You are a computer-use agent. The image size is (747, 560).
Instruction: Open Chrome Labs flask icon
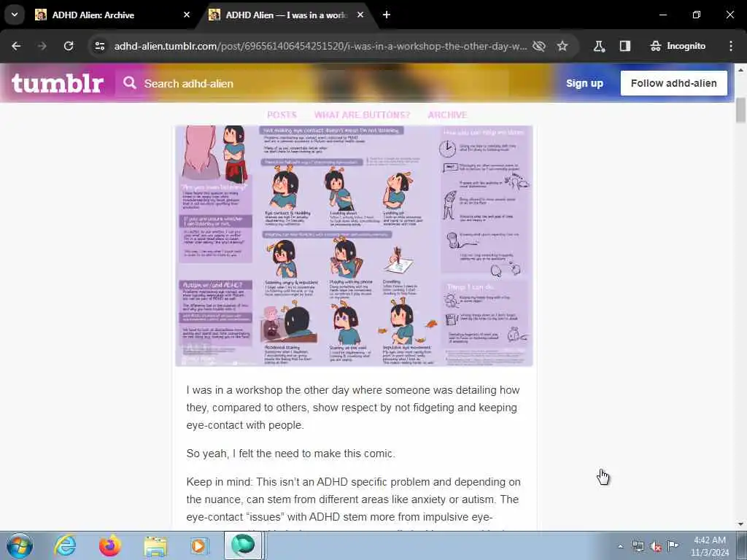click(x=599, y=46)
